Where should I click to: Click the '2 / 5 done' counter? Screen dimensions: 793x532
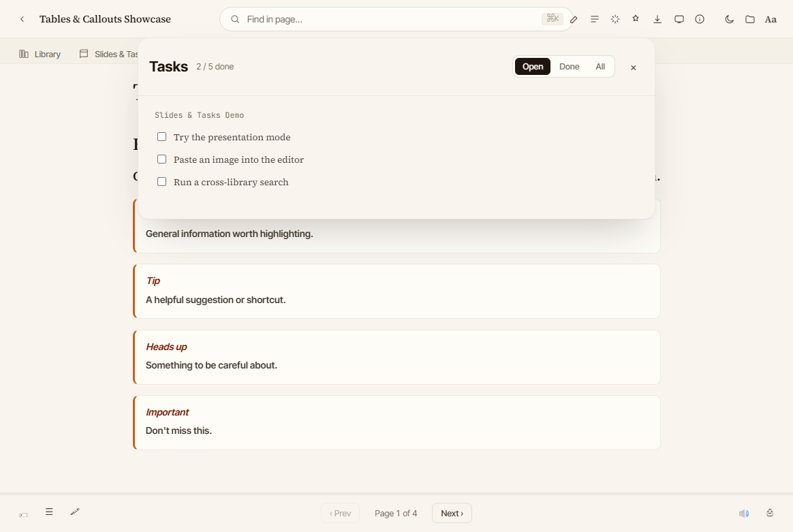pyautogui.click(x=215, y=67)
